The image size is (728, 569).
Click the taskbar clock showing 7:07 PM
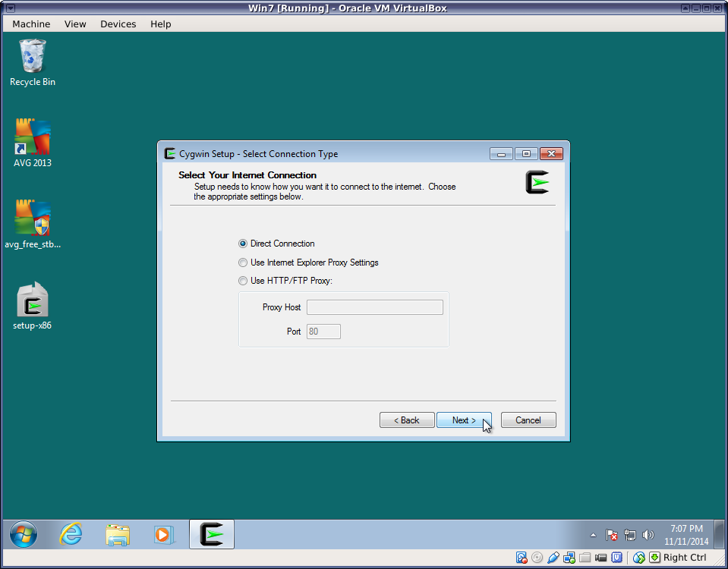(686, 535)
